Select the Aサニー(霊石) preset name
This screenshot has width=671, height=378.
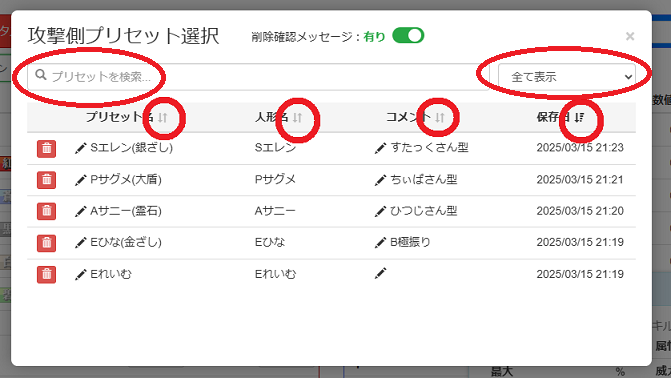(126, 211)
